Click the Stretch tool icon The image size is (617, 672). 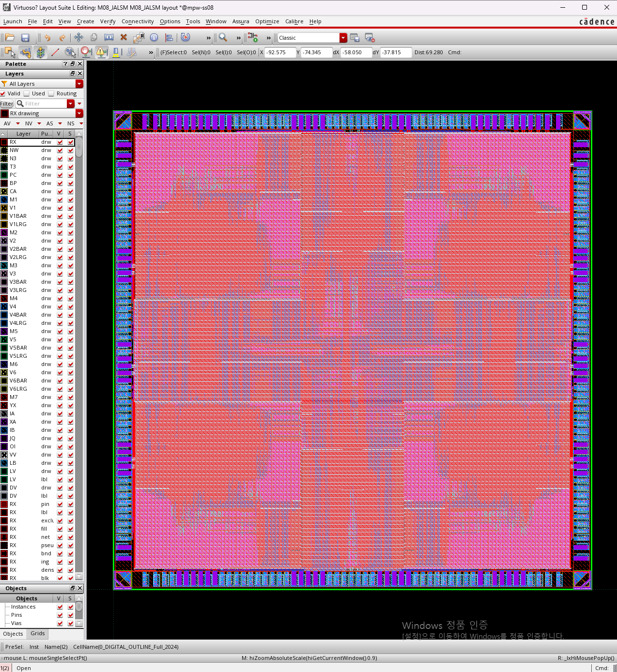coord(109,38)
